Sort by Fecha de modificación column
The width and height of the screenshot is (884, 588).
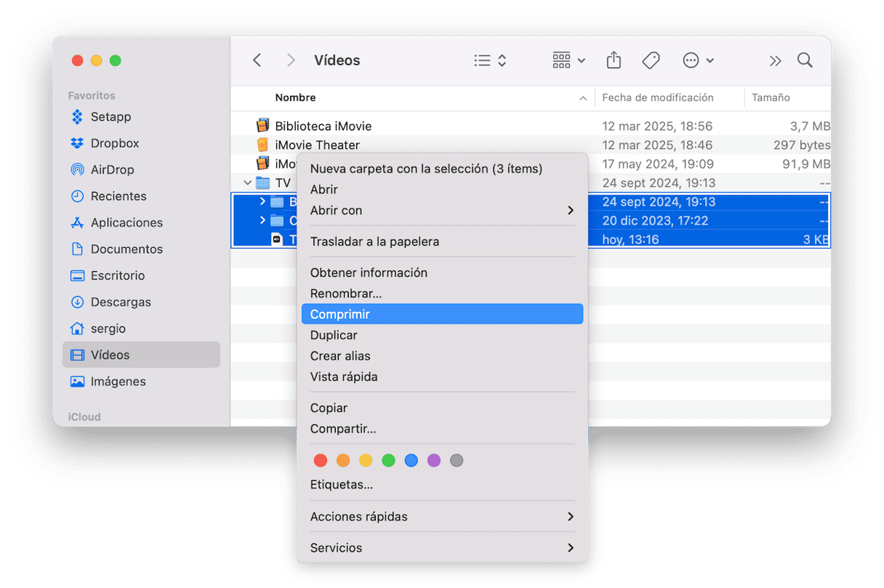tap(657, 97)
